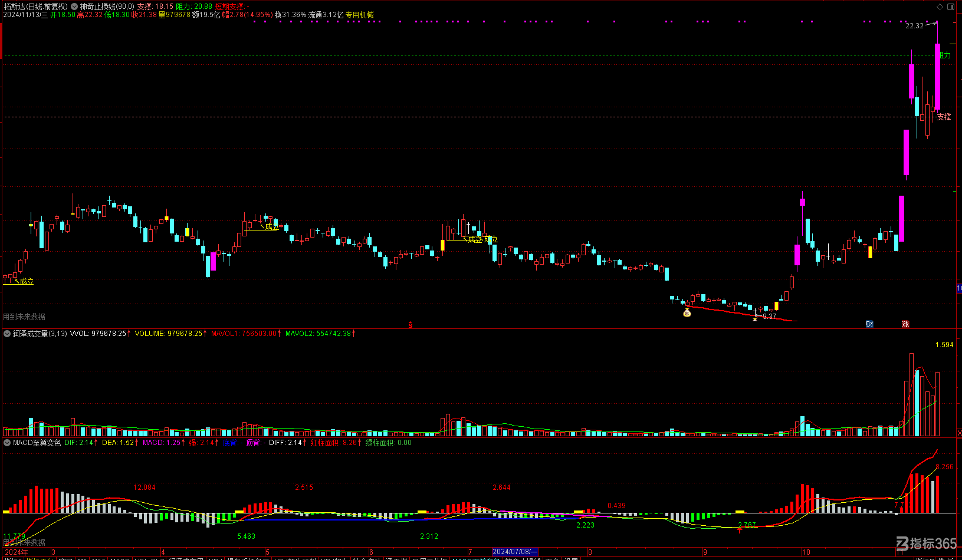The image size is (962, 560).
Task: Click the 支撑: 18.15 value in header
Action: point(155,6)
